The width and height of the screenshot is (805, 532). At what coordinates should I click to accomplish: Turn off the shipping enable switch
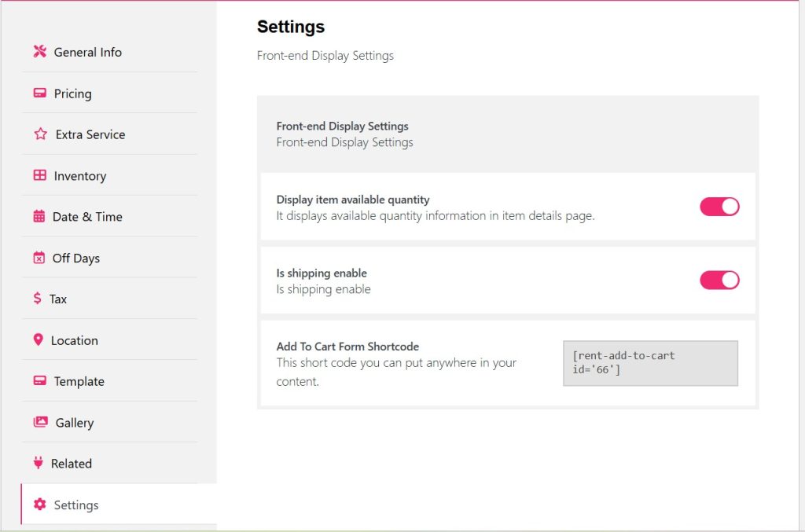[719, 281]
